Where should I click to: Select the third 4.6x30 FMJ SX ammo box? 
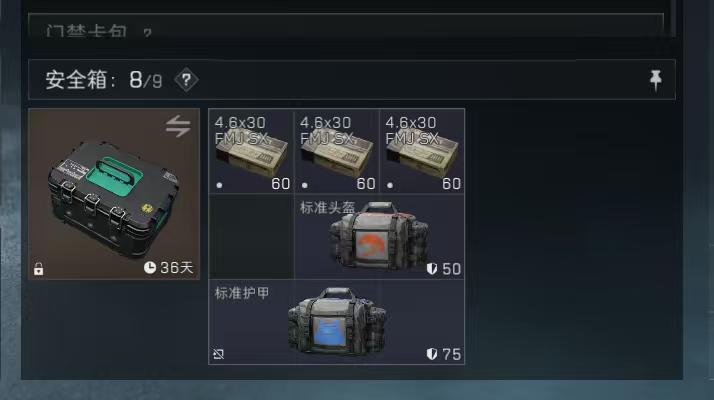click(422, 151)
